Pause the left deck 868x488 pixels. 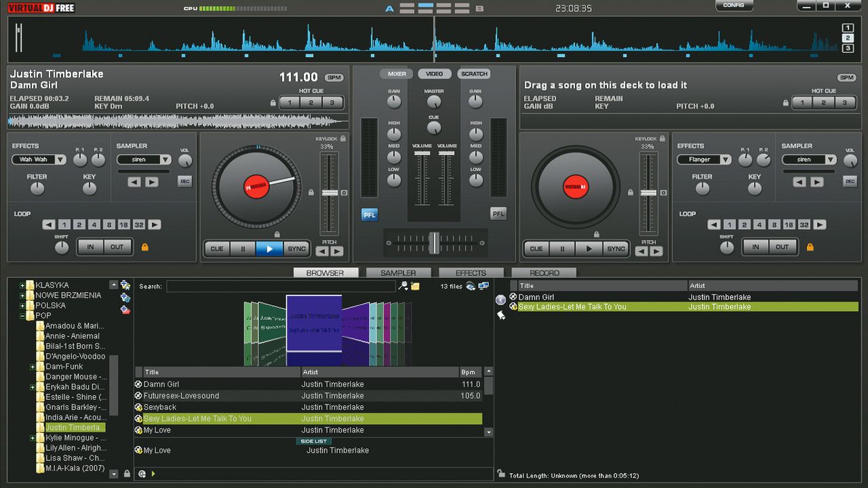pos(243,249)
